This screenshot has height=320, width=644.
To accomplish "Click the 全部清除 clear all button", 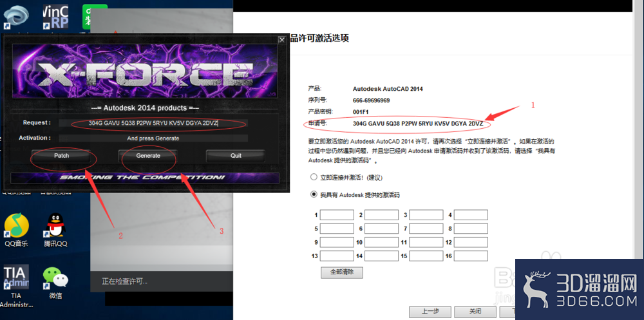I will coord(342,272).
